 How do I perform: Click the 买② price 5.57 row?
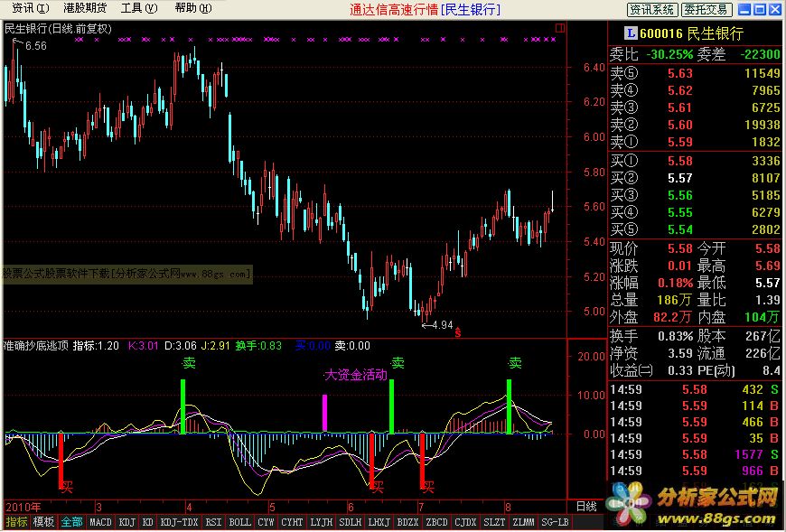tap(695, 178)
